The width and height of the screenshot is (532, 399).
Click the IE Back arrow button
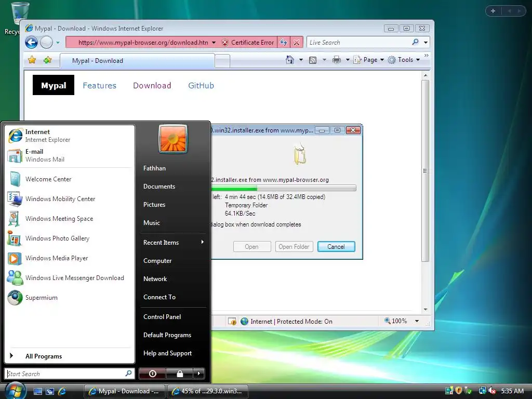pyautogui.click(x=32, y=43)
